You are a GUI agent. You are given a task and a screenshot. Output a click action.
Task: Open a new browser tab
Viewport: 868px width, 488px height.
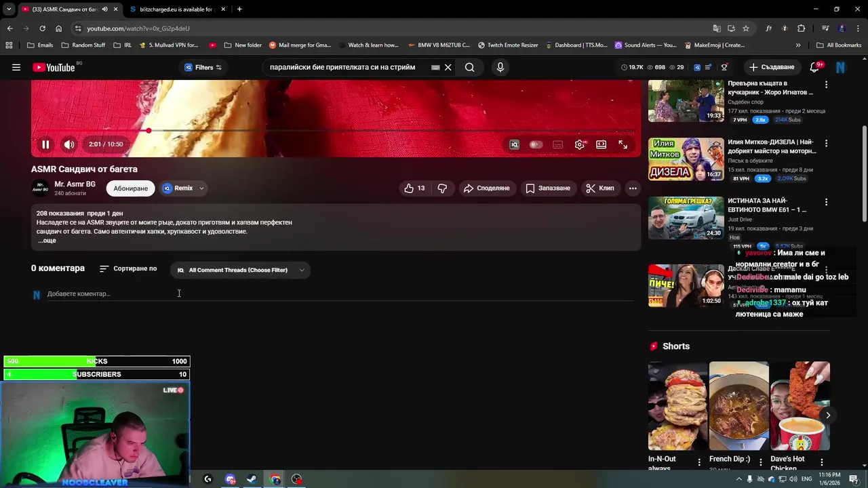point(239,9)
